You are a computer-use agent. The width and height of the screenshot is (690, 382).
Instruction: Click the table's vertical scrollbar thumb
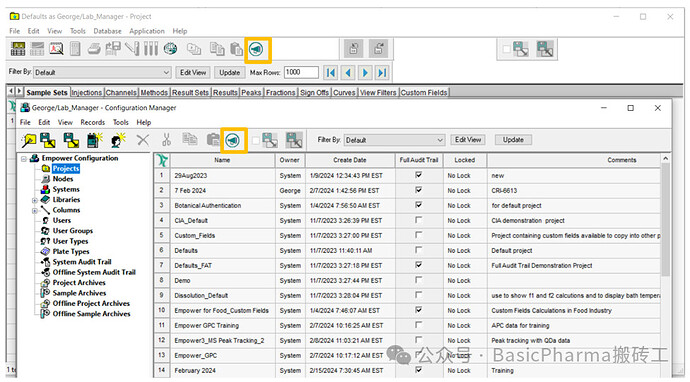tap(666, 220)
